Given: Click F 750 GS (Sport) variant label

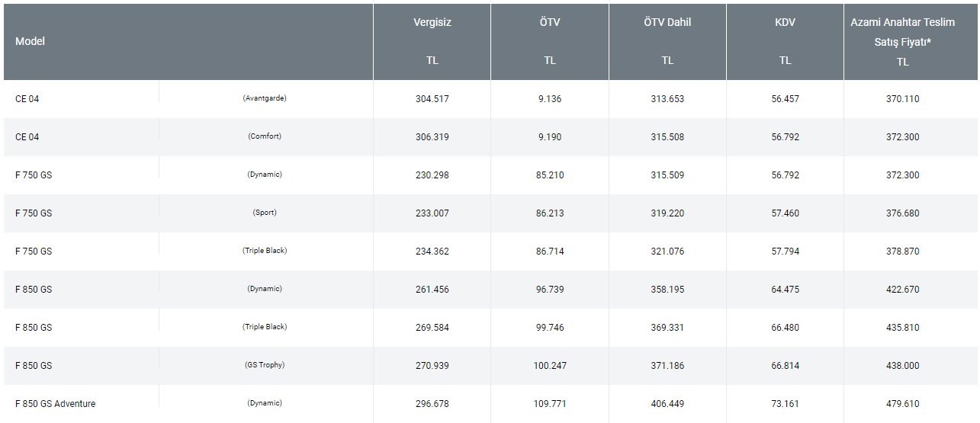Looking at the screenshot, I should pyautogui.click(x=265, y=213).
